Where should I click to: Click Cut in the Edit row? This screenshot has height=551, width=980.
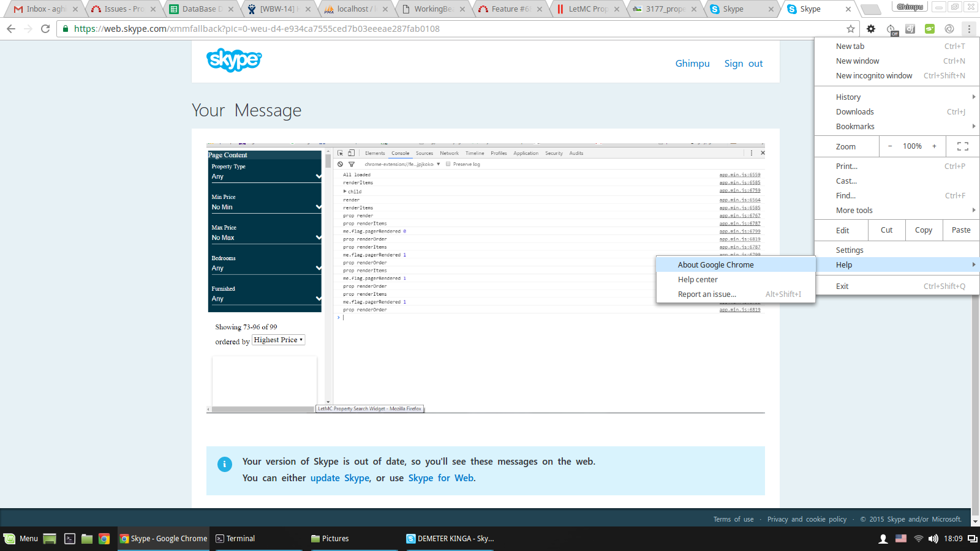[x=886, y=230]
